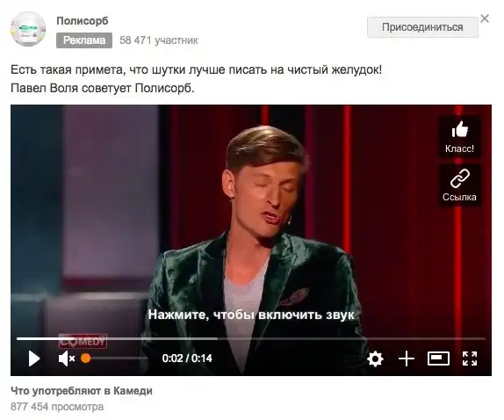The image size is (504, 420).
Task: Open video title Что употребляют в Камеди
Action: [82, 391]
